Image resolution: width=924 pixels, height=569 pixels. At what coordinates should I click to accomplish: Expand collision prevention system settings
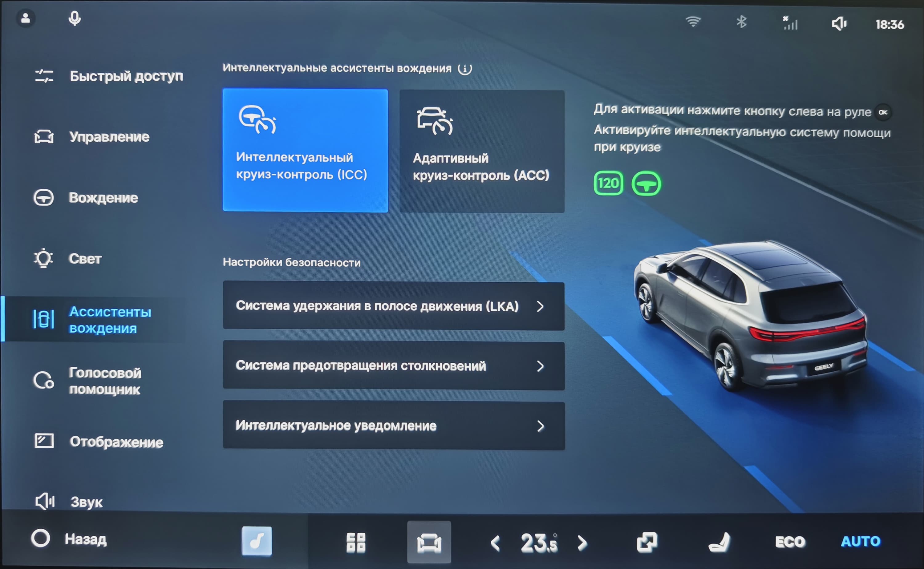pyautogui.click(x=393, y=366)
